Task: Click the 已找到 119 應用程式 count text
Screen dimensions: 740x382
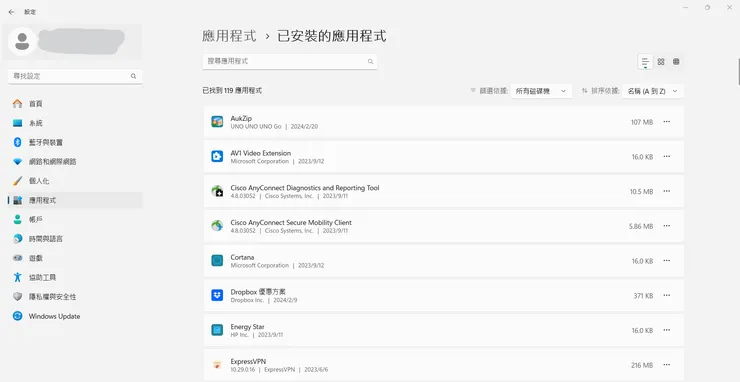Action: (232, 91)
